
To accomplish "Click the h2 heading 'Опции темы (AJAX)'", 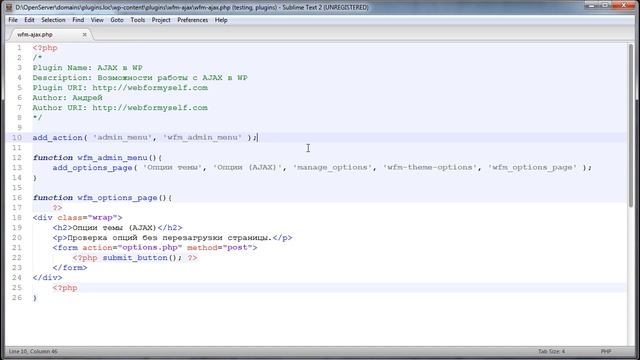I will [118, 228].
